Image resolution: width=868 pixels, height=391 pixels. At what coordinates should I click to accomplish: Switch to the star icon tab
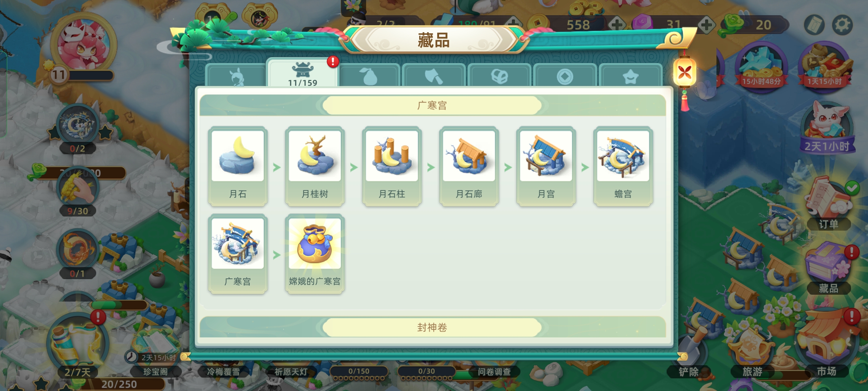coord(630,76)
